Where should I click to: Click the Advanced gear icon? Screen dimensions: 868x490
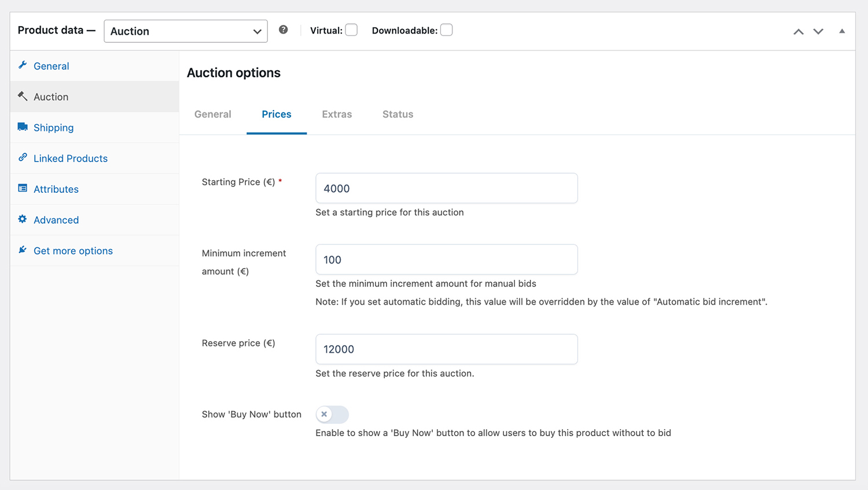23,219
